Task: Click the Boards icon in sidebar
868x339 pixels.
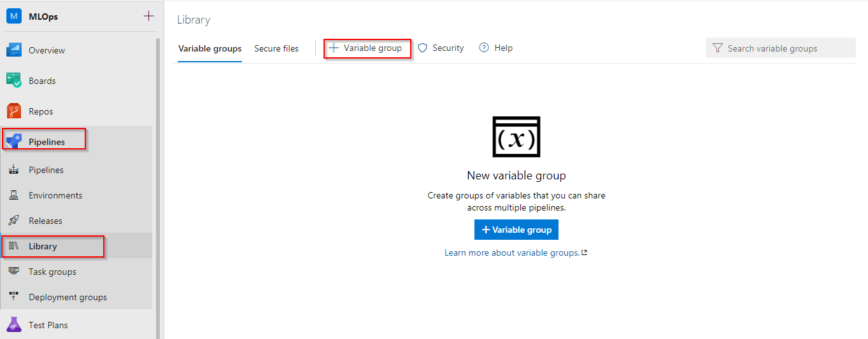Action: (14, 81)
